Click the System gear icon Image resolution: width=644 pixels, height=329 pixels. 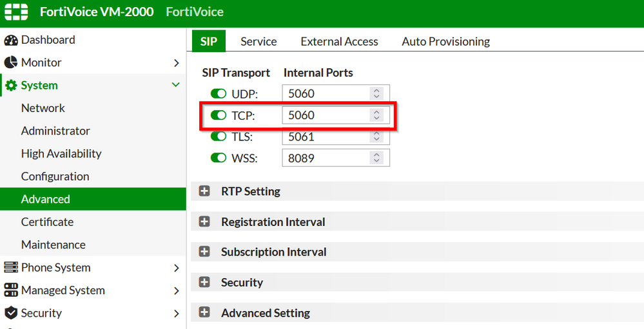point(11,86)
